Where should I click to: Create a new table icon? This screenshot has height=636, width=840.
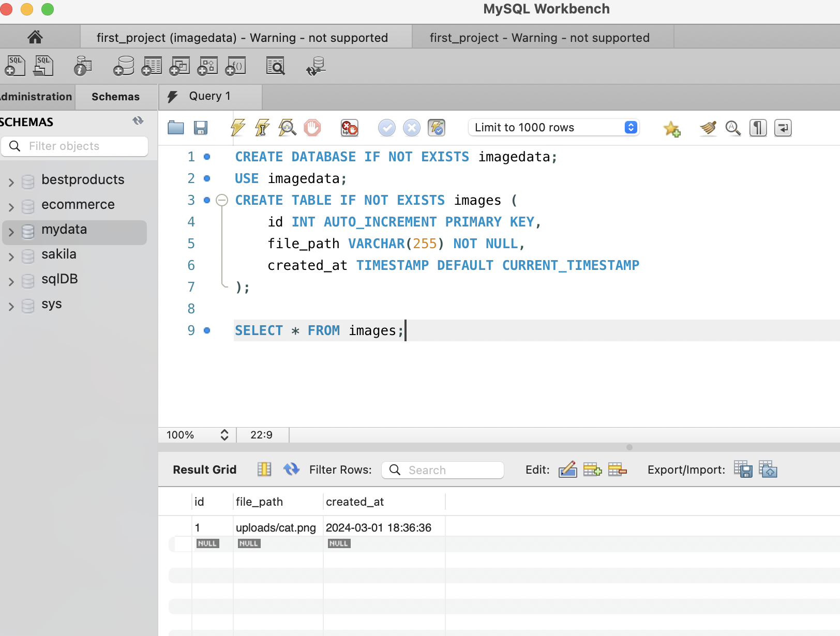[152, 66]
